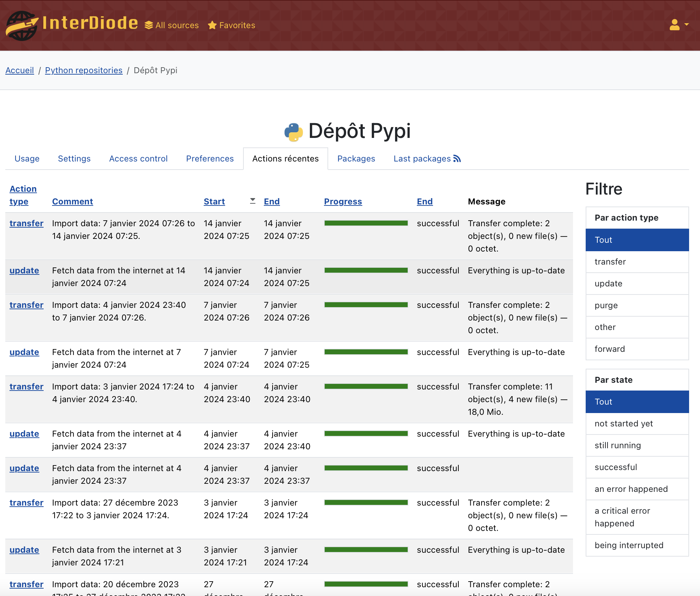Sort by Action type column
This screenshot has height=596, width=700.
coord(23,195)
